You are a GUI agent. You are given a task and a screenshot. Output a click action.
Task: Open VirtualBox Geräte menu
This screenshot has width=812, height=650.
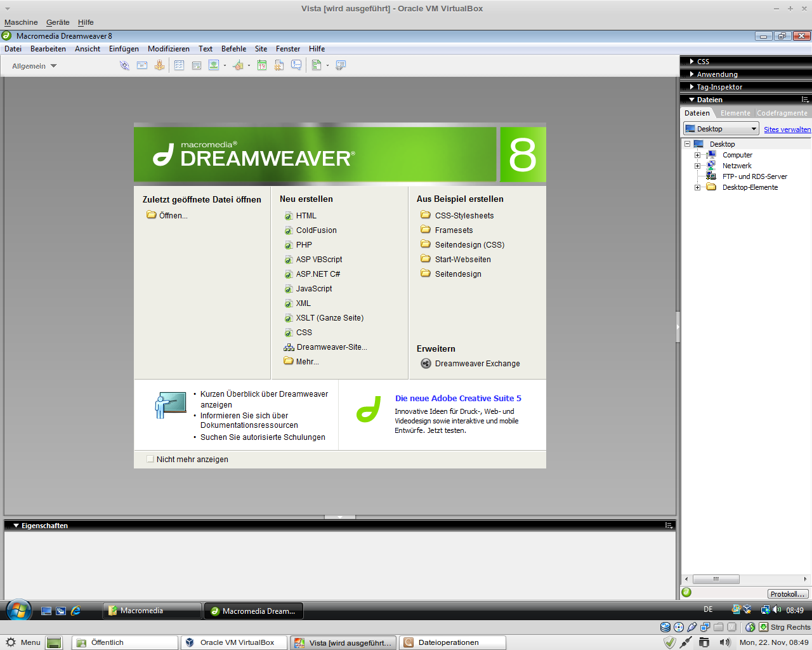[58, 22]
